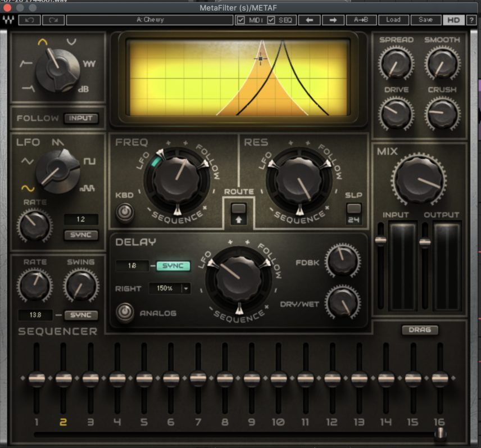The height and width of the screenshot is (448, 481).
Task: Click the FOLLOW INPUT source button
Action: tap(81, 118)
